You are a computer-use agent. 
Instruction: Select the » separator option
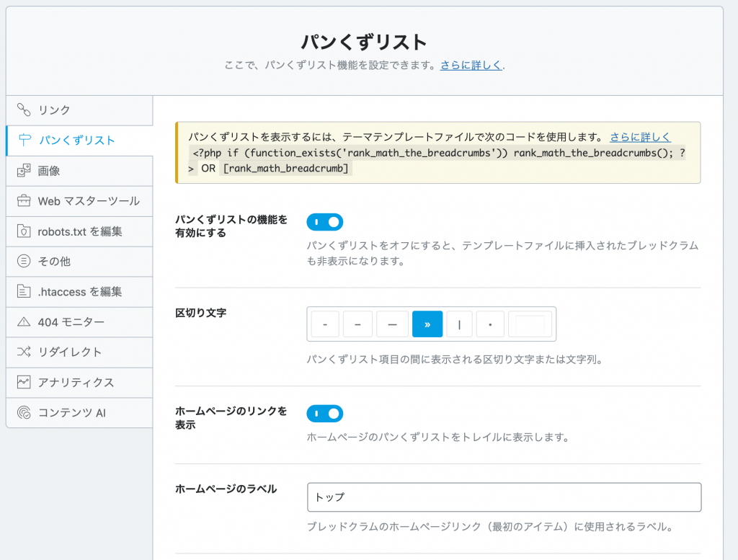427,324
